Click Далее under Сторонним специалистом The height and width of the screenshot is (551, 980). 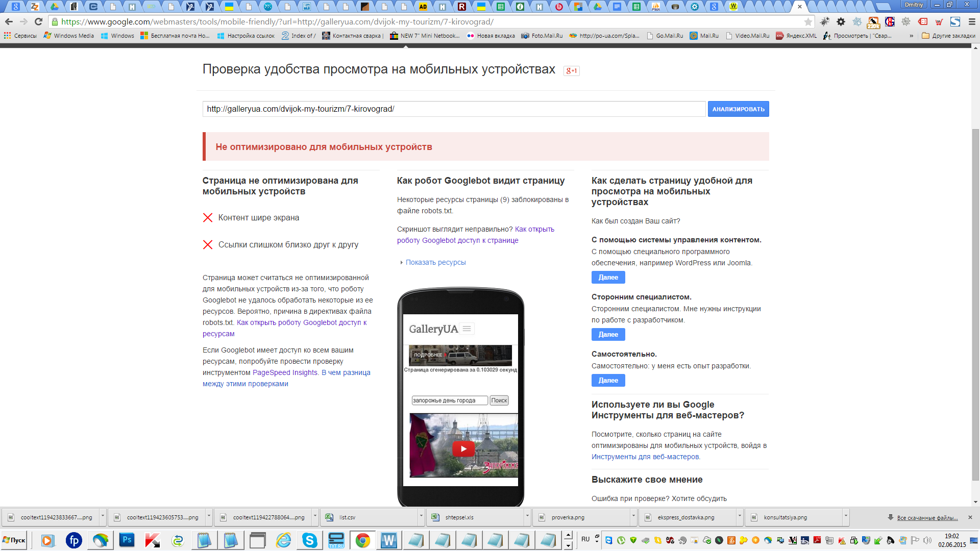[x=608, y=334]
